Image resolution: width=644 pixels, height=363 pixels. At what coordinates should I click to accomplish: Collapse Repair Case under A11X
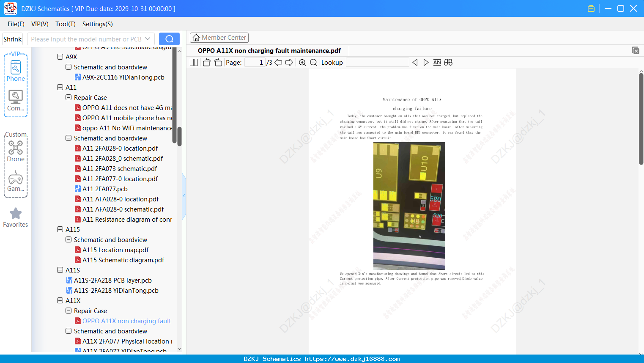click(69, 311)
